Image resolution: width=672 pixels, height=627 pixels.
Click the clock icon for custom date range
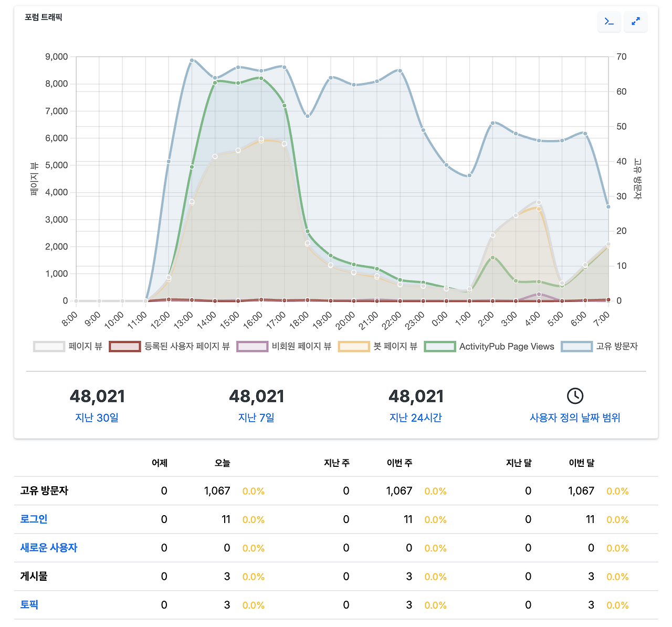click(x=575, y=396)
